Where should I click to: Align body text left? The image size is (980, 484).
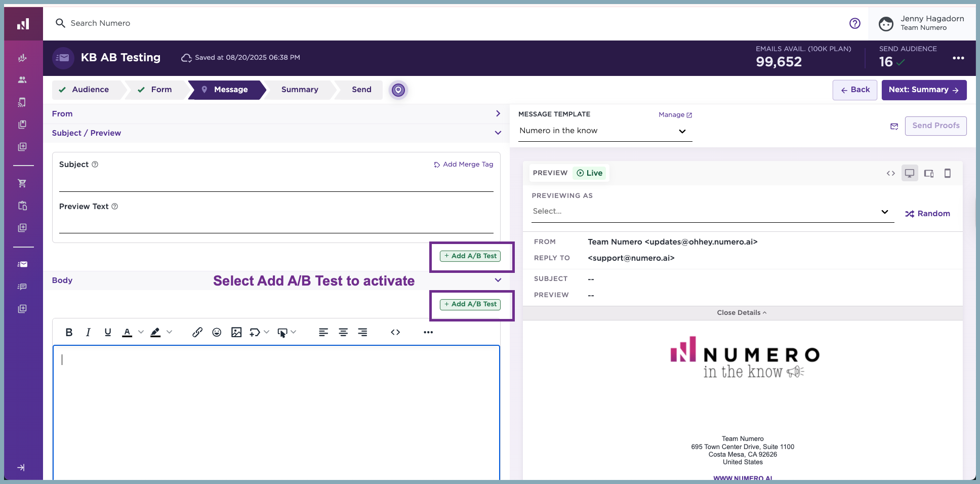[323, 332]
